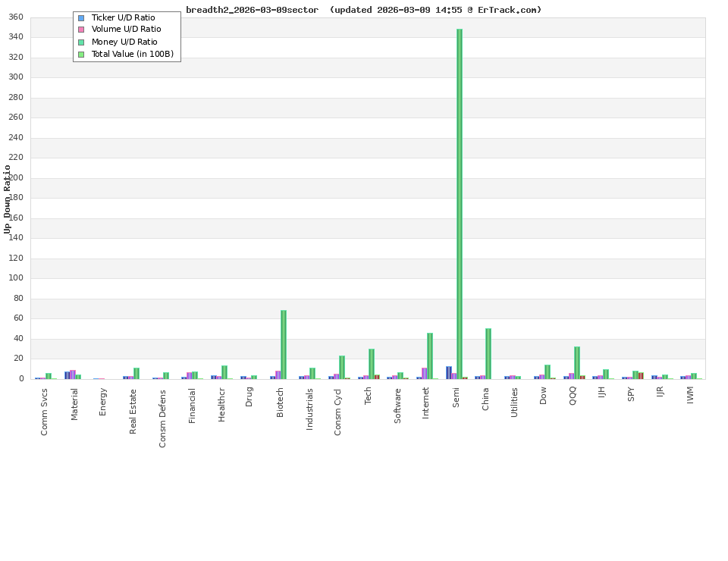The height and width of the screenshot is (561, 728).
Task: Click the Volume U/D Ratio legend swatch
Action: click(80, 29)
